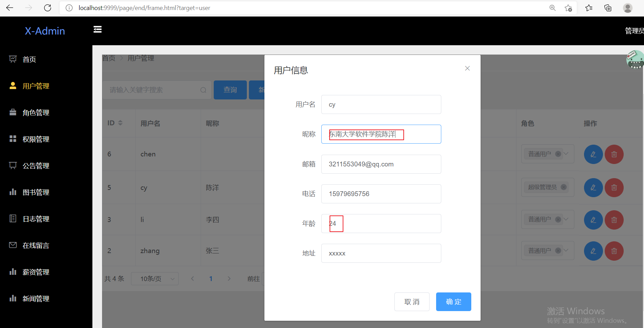Expand role dropdown arrow for zhang
The image size is (644, 328).
[x=566, y=250]
